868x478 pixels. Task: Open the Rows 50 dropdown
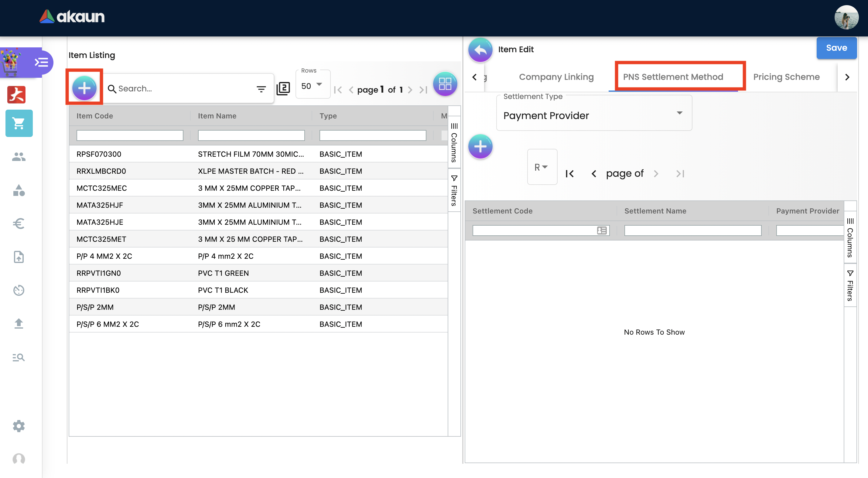(312, 86)
